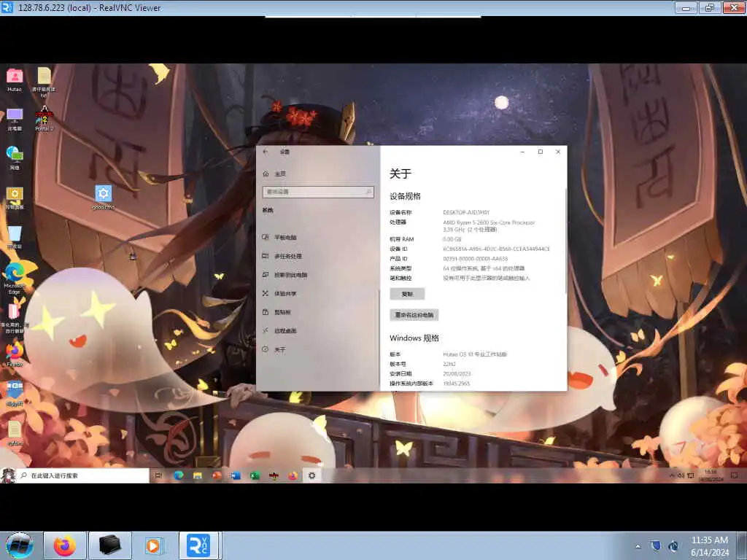Click the remote taskbar search box
The height and width of the screenshot is (560, 747).
(x=83, y=475)
